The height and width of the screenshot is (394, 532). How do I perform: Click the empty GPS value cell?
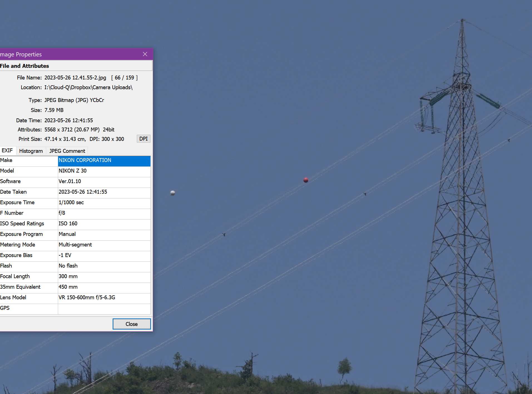[x=104, y=308]
